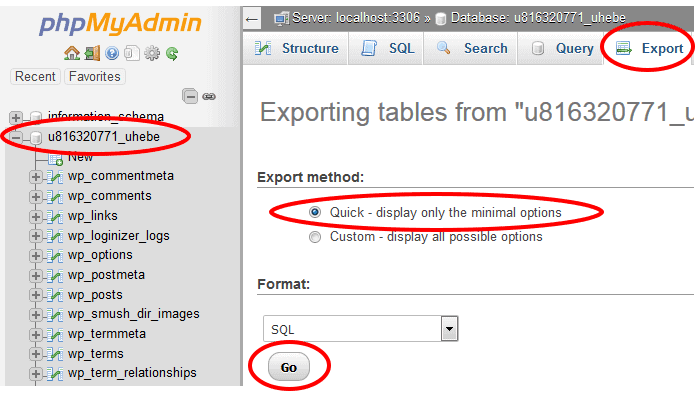
Task: Expand the wp_comments tree node
Action: coord(36,197)
